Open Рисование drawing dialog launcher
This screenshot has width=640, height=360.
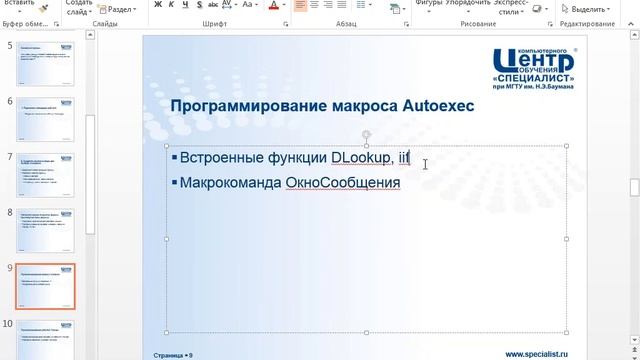point(550,24)
